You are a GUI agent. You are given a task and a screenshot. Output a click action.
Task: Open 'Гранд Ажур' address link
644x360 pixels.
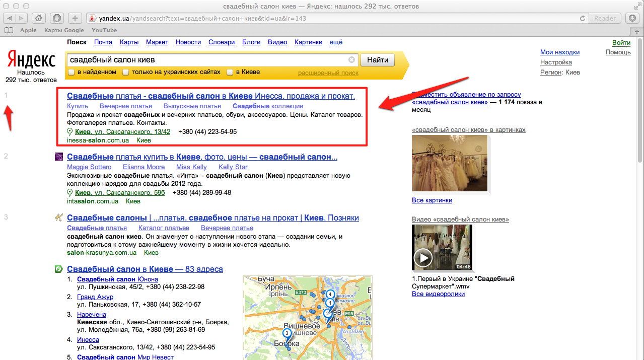pos(95,297)
